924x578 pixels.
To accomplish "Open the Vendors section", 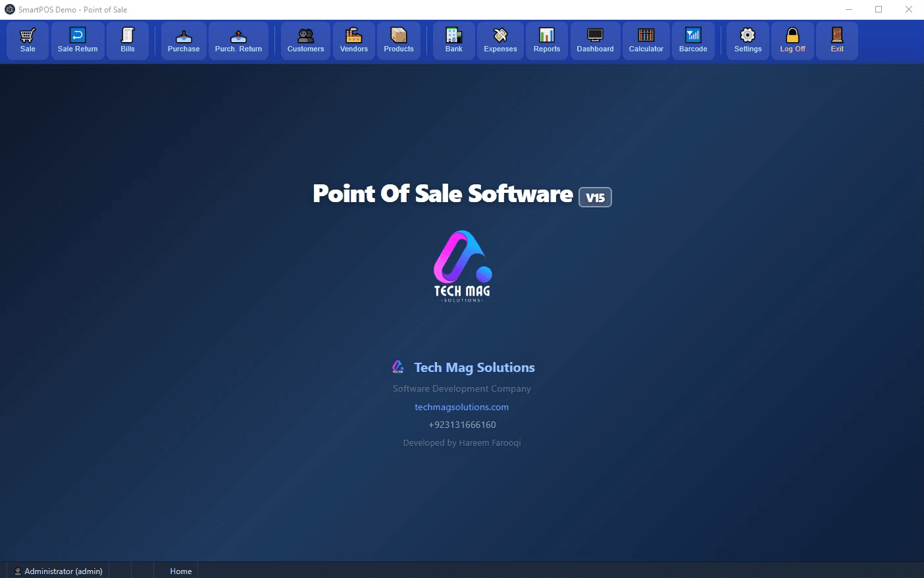I will (x=353, y=40).
